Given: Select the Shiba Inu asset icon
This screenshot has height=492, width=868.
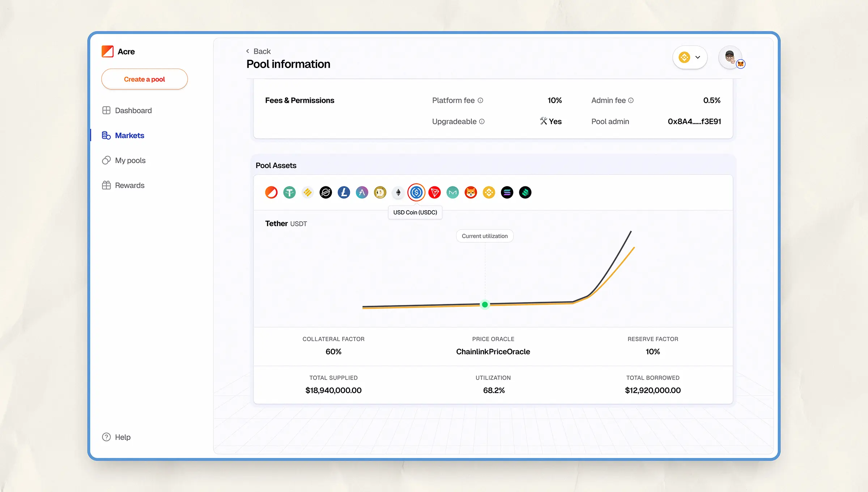Looking at the screenshot, I should [471, 192].
